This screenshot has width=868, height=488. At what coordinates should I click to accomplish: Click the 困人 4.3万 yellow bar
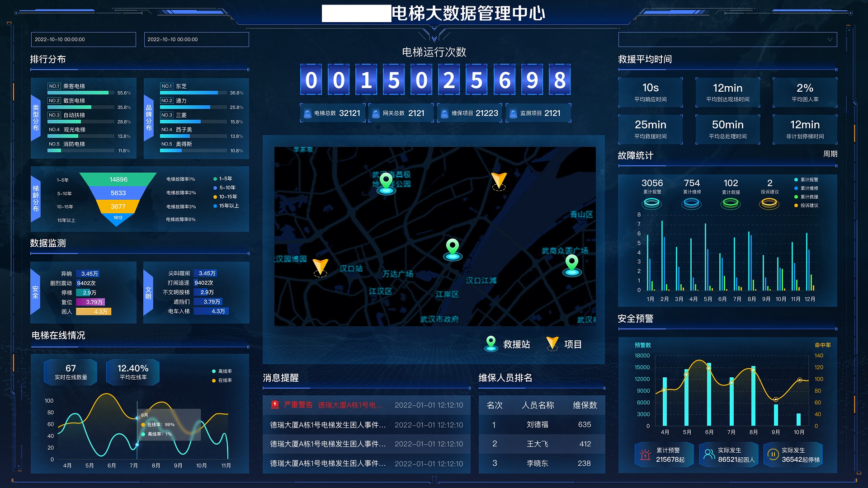94,312
